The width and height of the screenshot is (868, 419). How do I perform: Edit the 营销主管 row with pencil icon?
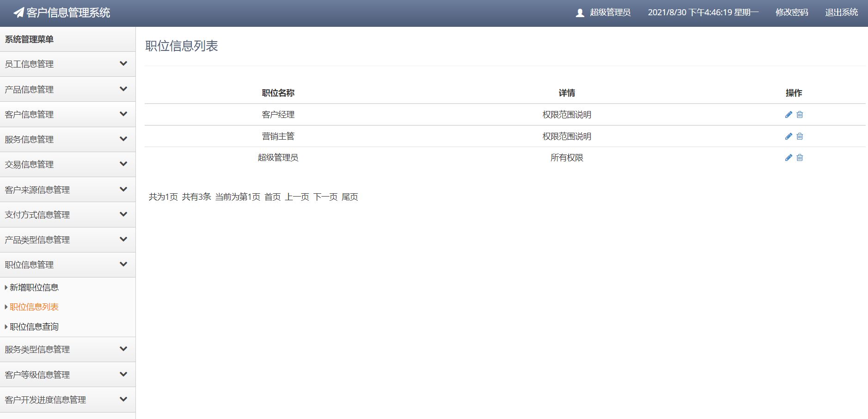tap(789, 136)
